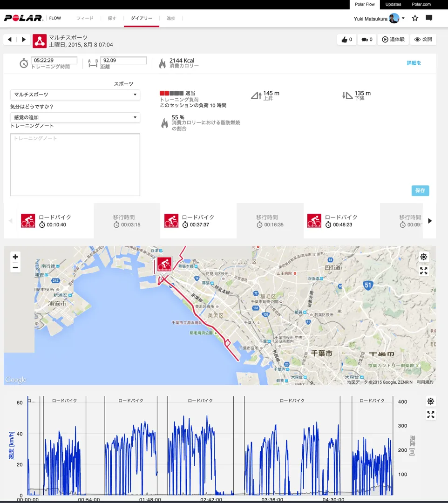448x503 pixels.
Task: Open the マルチスポーツ sport dropdown
Action: coord(75,95)
